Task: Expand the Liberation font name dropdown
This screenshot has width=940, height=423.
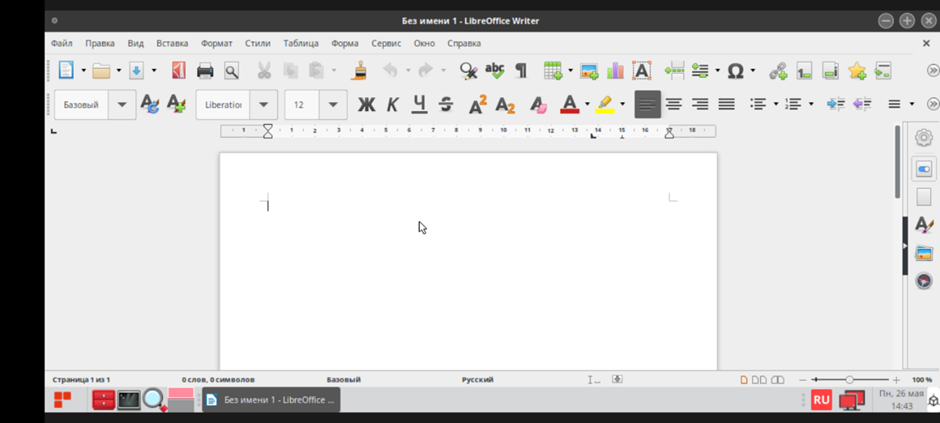Action: pyautogui.click(x=263, y=105)
